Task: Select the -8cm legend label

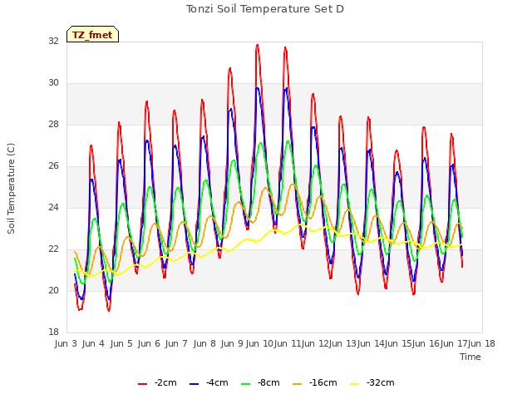Action: pyautogui.click(x=268, y=383)
